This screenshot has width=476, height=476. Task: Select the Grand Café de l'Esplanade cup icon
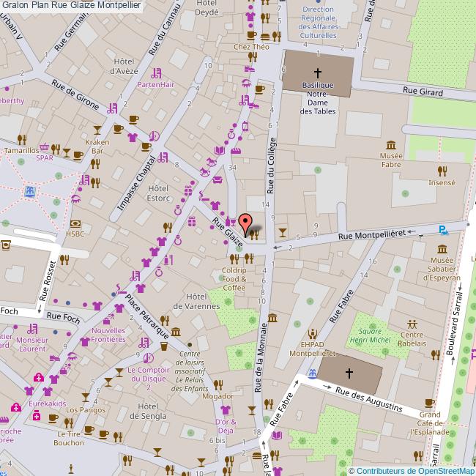tap(430, 402)
